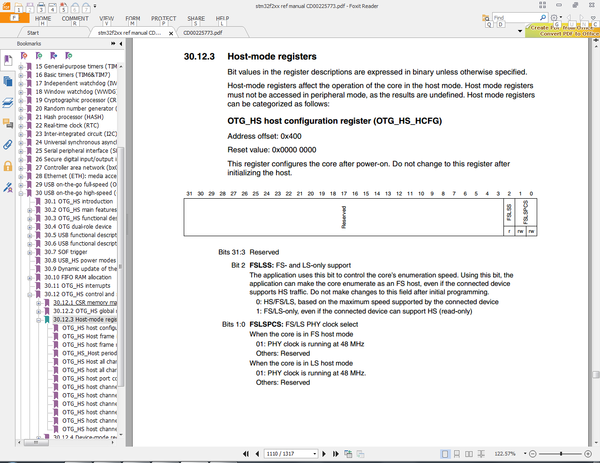
Task: Click the zoom in plus button
Action: (x=588, y=454)
